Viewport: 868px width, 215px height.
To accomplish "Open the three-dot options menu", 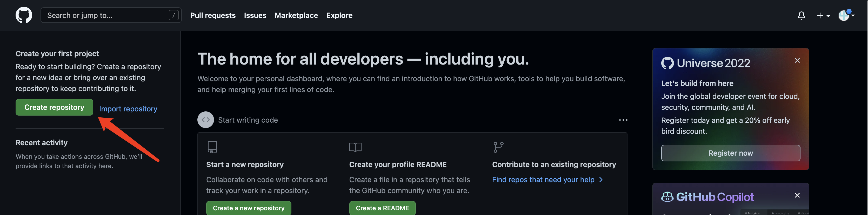I will (x=623, y=120).
